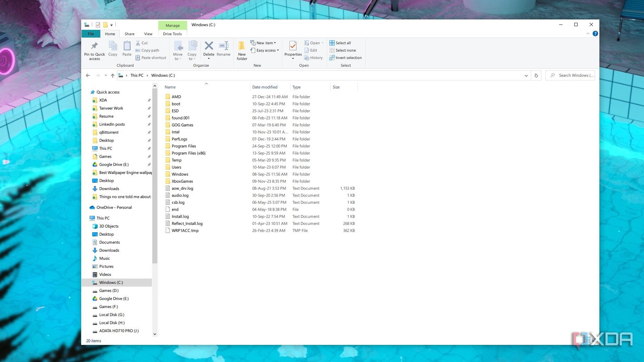Go up one level with up arrow

click(113, 75)
